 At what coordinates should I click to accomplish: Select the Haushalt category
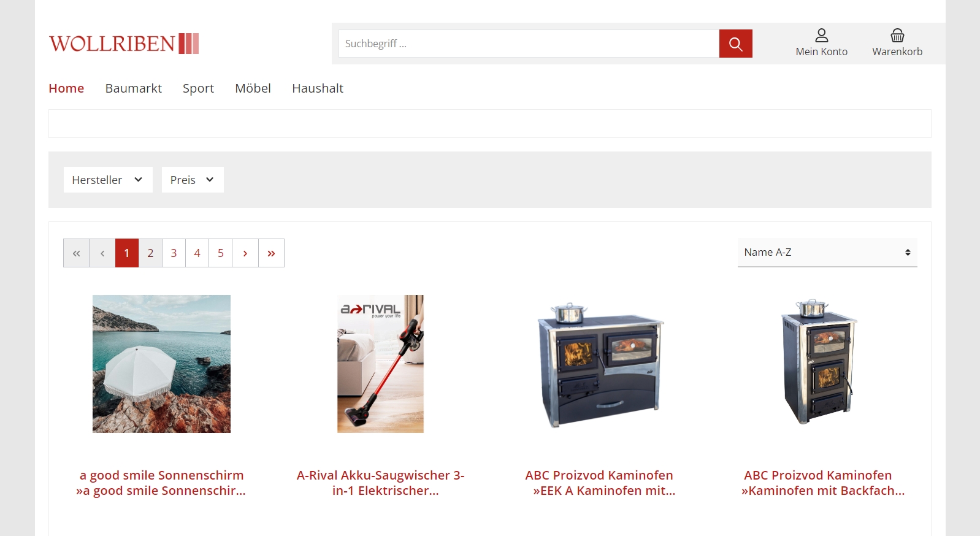pyautogui.click(x=318, y=88)
